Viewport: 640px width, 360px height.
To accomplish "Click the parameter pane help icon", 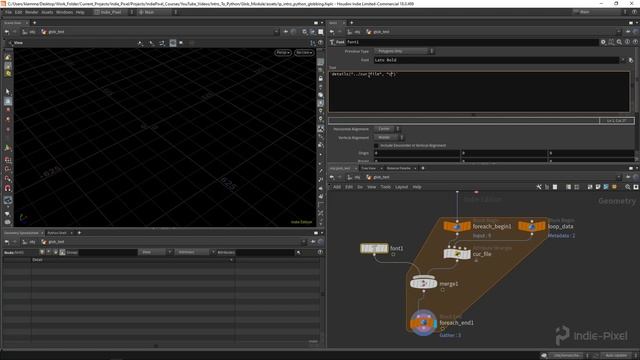I will pyautogui.click(x=635, y=42).
